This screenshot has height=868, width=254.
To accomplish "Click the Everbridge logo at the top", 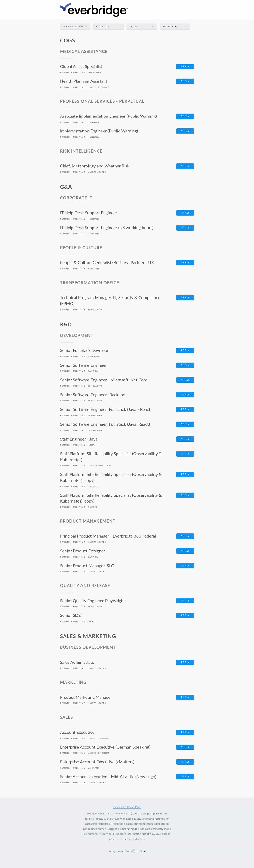I will 94,10.
